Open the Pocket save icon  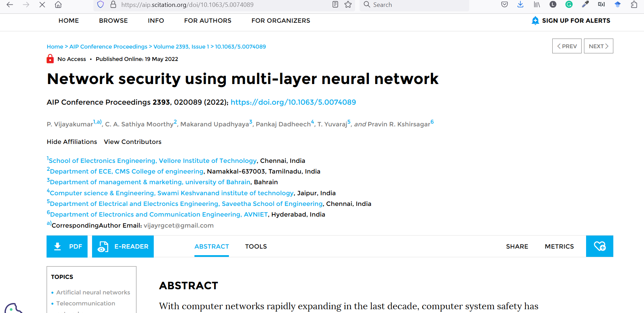(x=504, y=5)
